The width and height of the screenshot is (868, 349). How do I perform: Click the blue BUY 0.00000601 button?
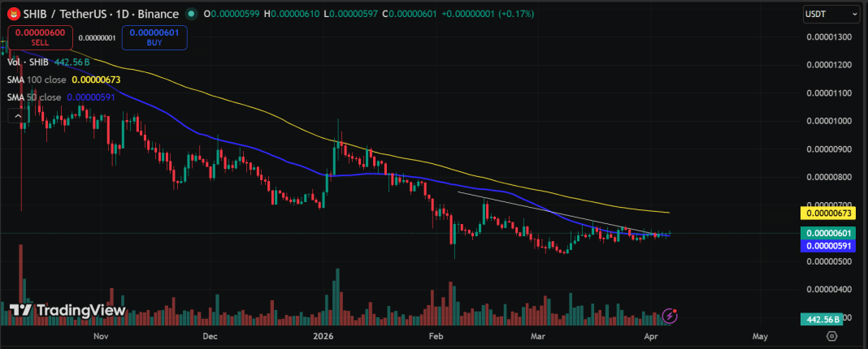[x=154, y=37]
